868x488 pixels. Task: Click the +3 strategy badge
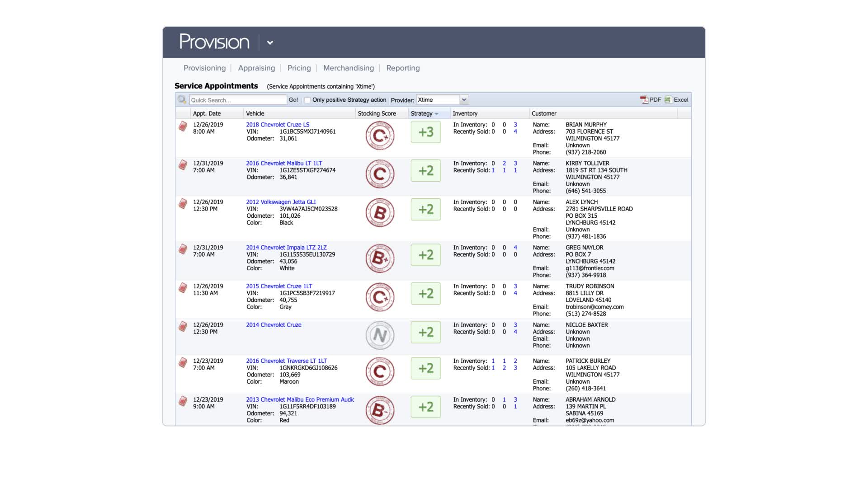pos(425,132)
